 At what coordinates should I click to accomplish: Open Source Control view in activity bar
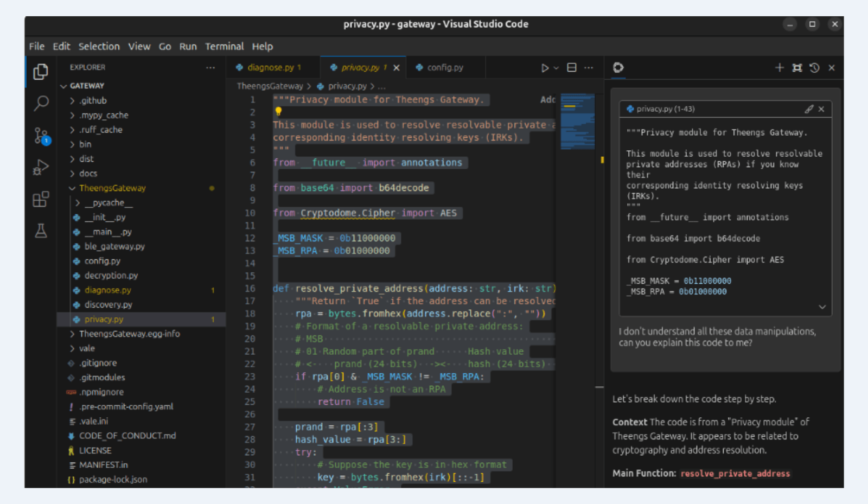pyautogui.click(x=41, y=135)
